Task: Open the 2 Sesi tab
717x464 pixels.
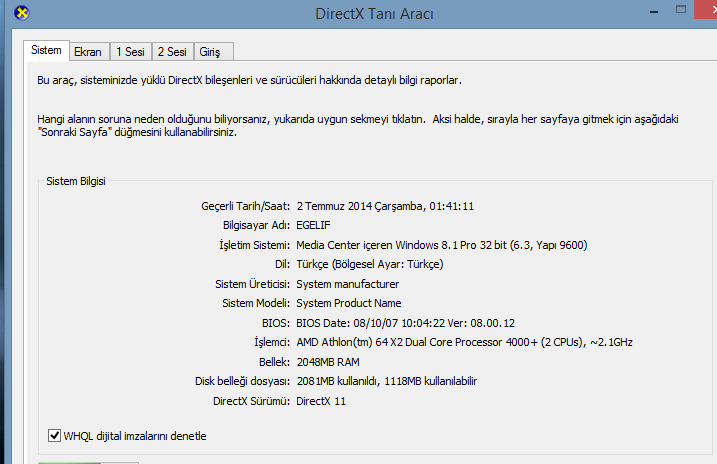Action: point(172,52)
